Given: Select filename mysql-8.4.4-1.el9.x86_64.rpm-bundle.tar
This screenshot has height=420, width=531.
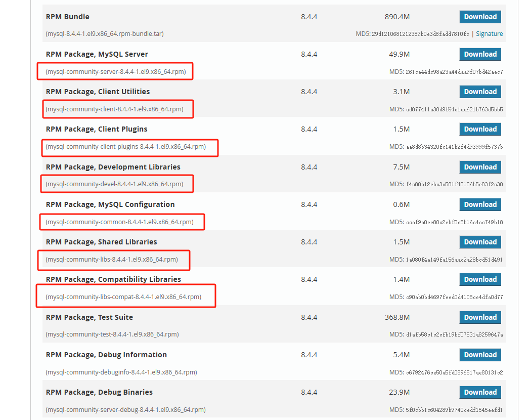Looking at the screenshot, I should click(105, 33).
